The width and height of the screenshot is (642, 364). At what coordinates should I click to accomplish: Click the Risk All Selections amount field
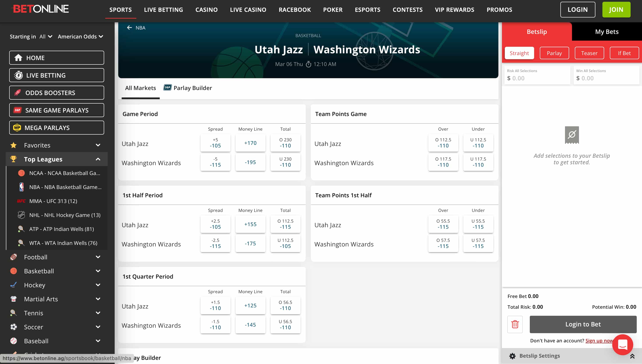pyautogui.click(x=537, y=78)
